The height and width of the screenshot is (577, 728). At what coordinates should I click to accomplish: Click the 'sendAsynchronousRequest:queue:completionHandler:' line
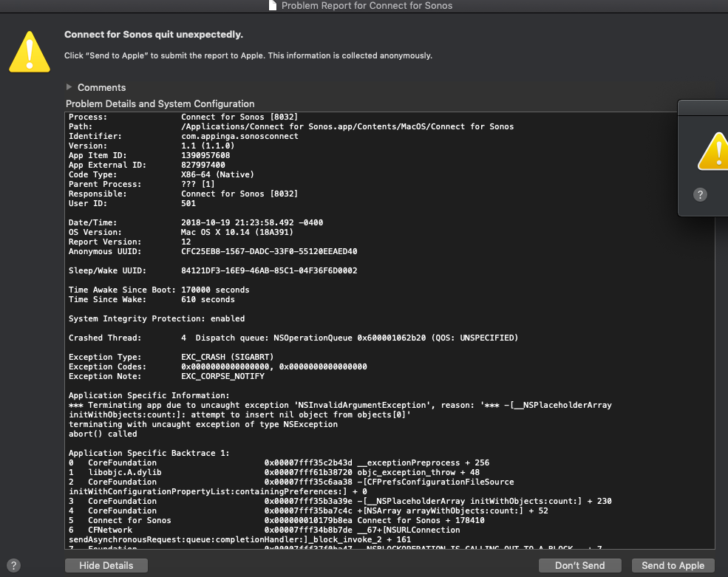[x=239, y=539]
